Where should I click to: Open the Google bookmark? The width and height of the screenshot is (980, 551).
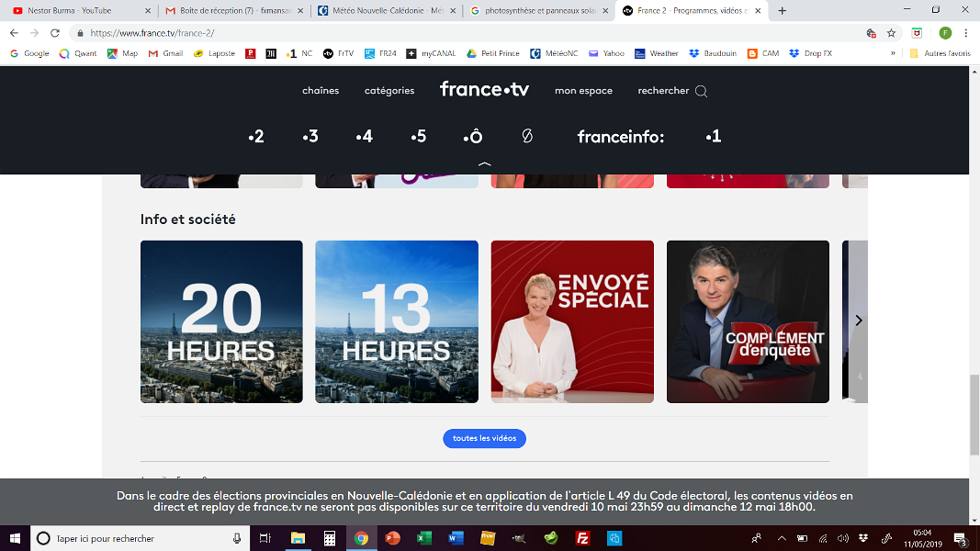pyautogui.click(x=29, y=53)
